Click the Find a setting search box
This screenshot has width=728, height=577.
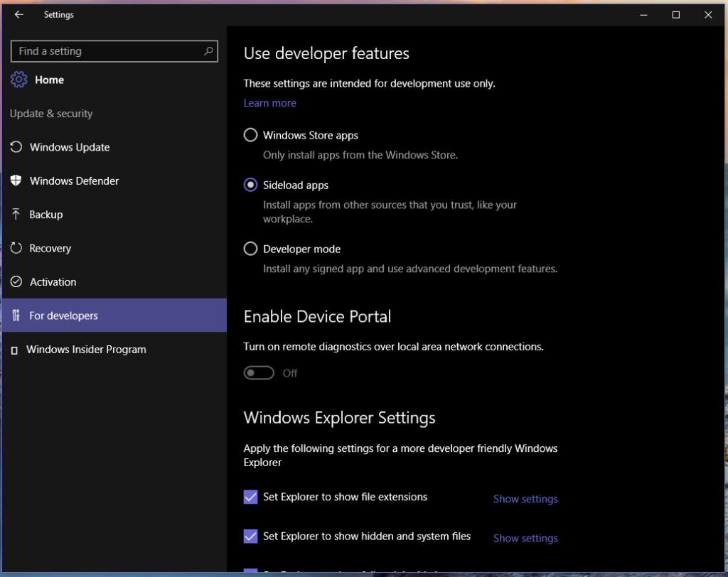(x=107, y=51)
